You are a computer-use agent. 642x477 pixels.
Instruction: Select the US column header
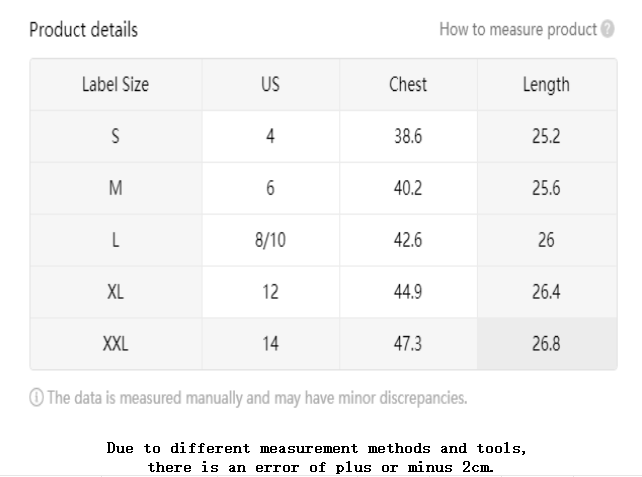[271, 85]
